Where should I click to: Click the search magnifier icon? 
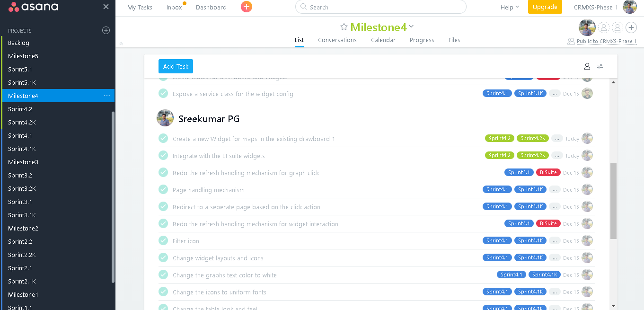(x=303, y=7)
